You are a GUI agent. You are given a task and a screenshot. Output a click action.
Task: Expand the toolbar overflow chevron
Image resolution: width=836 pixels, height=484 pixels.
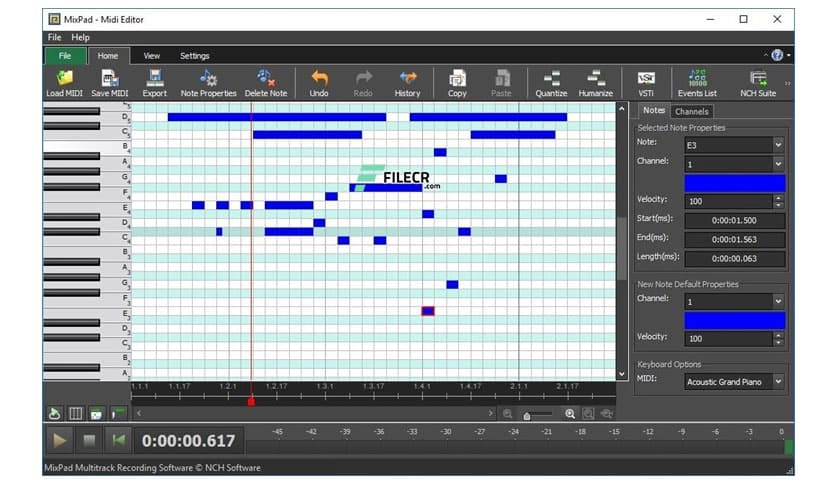787,83
